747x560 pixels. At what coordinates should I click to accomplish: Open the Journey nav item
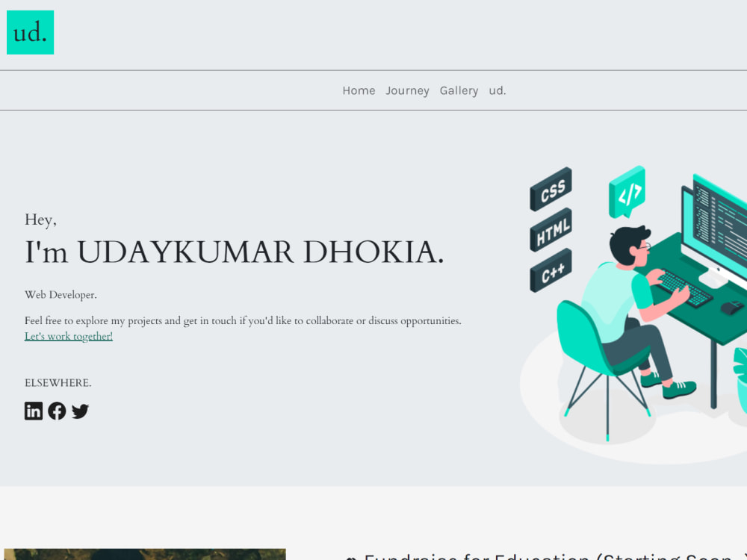click(x=407, y=90)
